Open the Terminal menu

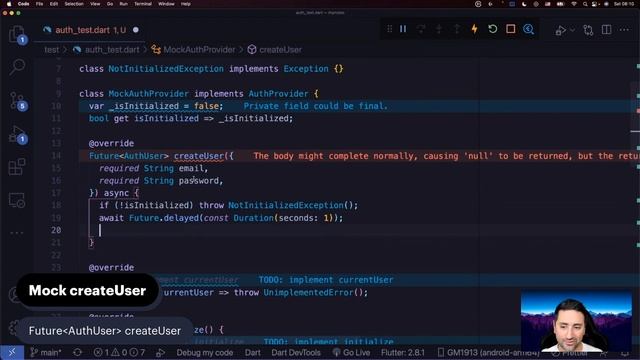point(143,4)
